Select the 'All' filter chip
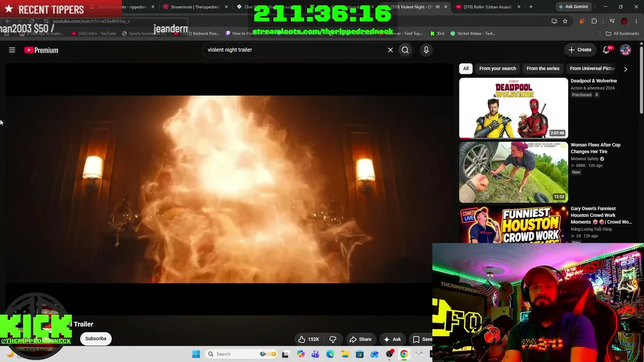 466,68
